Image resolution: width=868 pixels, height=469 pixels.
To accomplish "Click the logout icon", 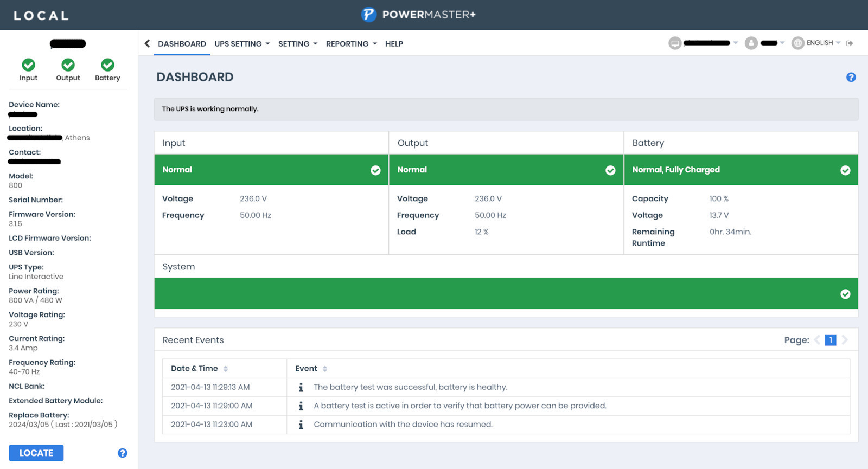I will (x=850, y=43).
